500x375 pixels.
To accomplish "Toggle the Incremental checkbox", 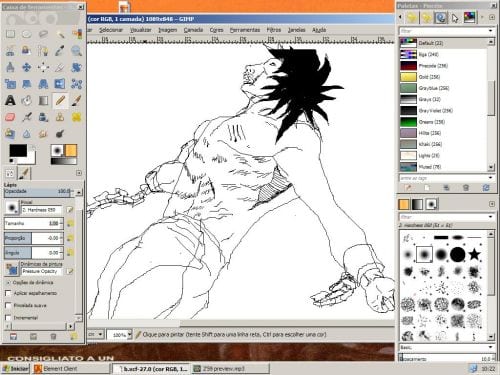I will pyautogui.click(x=8, y=318).
